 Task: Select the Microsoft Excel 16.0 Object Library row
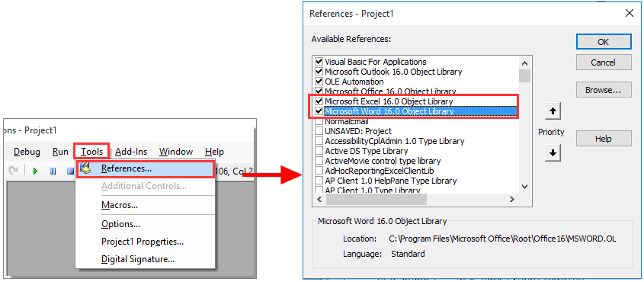tap(415, 101)
